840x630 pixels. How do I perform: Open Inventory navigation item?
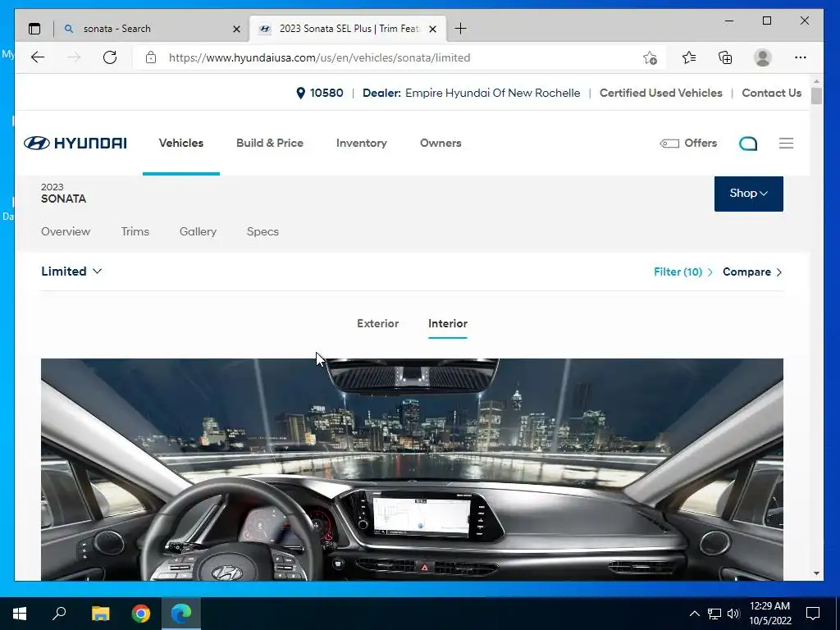pos(362,143)
